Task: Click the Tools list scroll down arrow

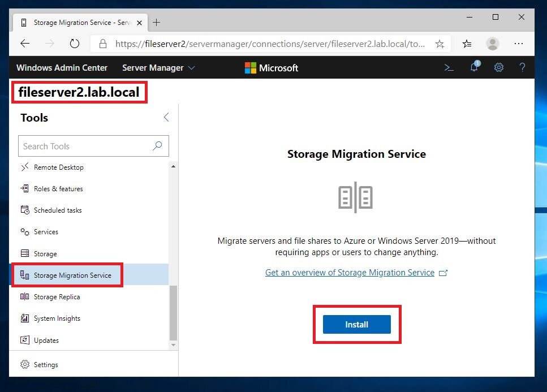Action: pos(174,345)
